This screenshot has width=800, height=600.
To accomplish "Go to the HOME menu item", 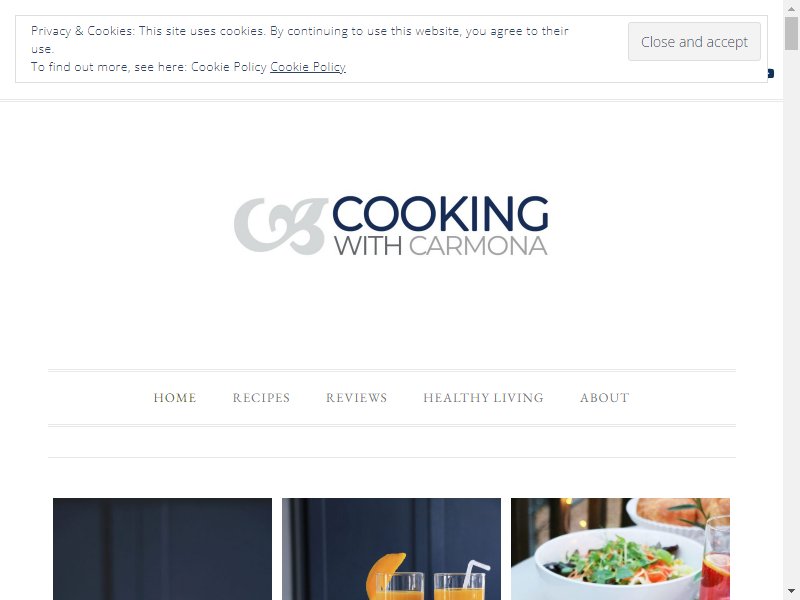I will pos(175,398).
